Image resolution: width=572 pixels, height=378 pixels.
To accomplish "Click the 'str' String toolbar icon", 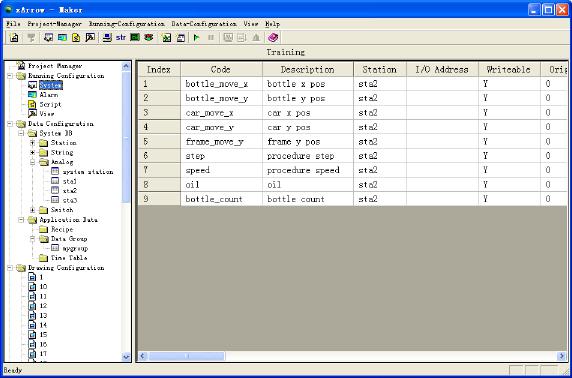I will click(x=121, y=38).
